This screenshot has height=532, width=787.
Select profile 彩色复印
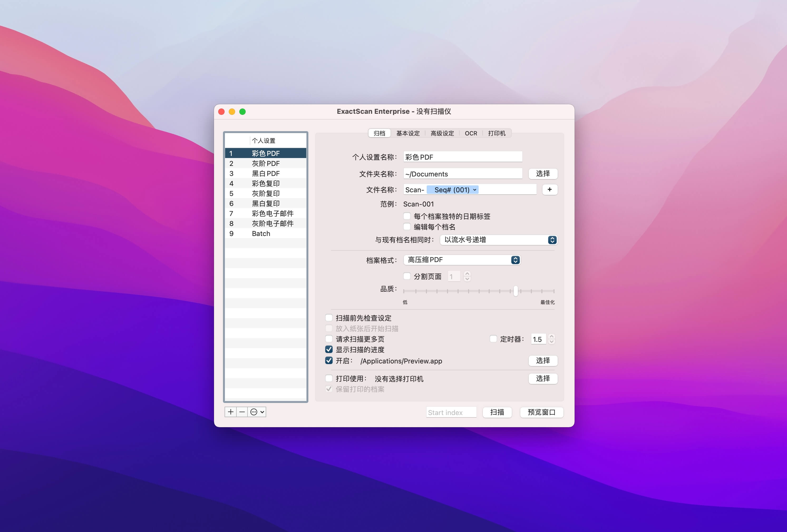tap(265, 183)
